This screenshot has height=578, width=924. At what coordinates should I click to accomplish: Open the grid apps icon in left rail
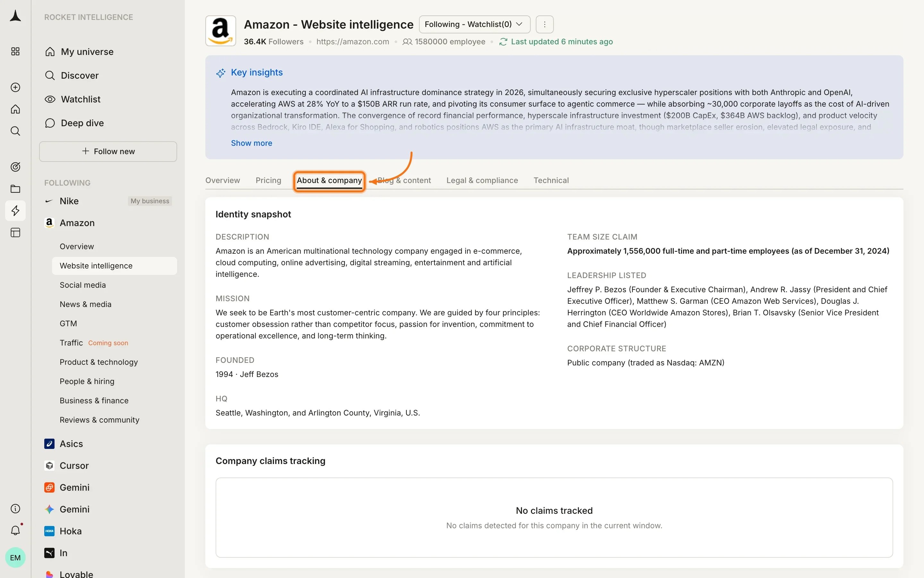pos(15,52)
